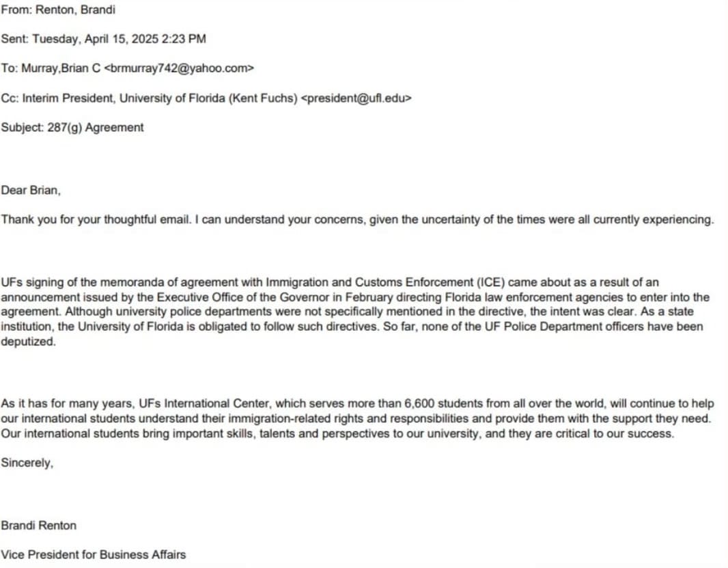
Task: Click the closing word Sincerely
Action: (27, 463)
